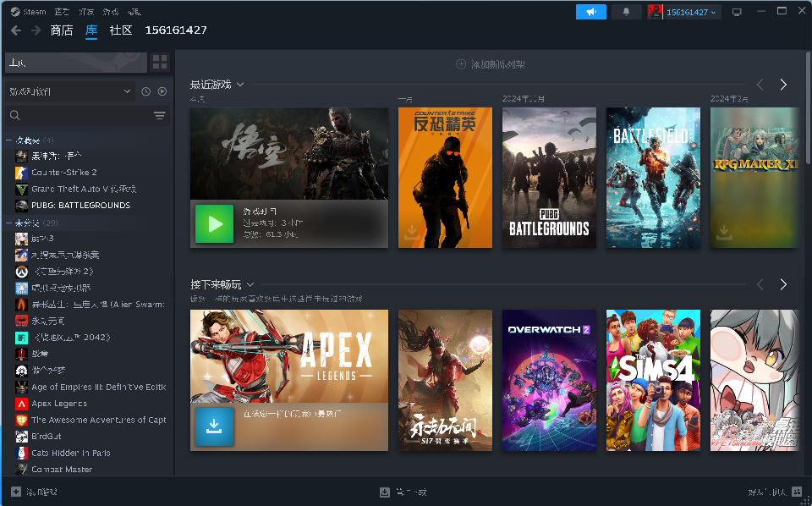
Task: Click download icon on Counter-Strike cover
Action: click(x=412, y=233)
